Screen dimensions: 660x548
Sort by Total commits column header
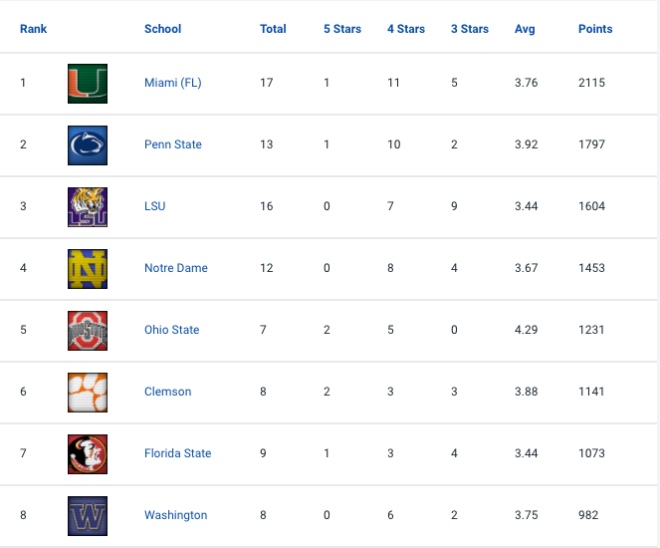(x=273, y=29)
